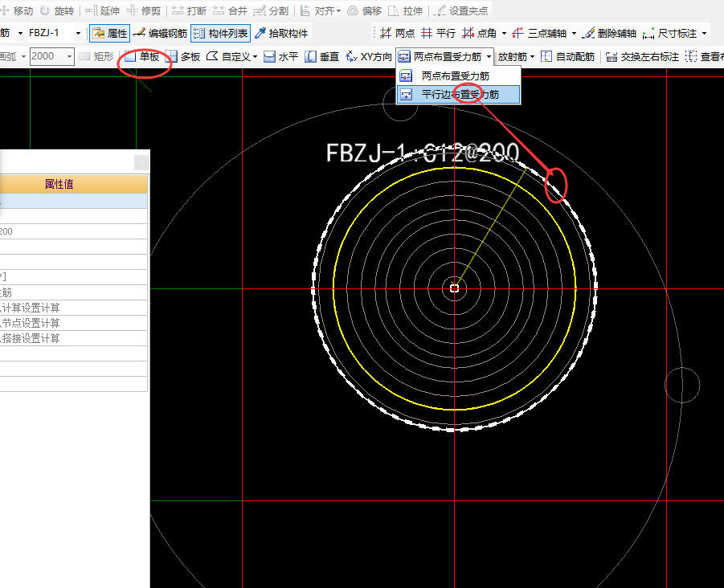The height and width of the screenshot is (588, 724).
Task: Toggle the 属性 properties panel button
Action: 109,33
